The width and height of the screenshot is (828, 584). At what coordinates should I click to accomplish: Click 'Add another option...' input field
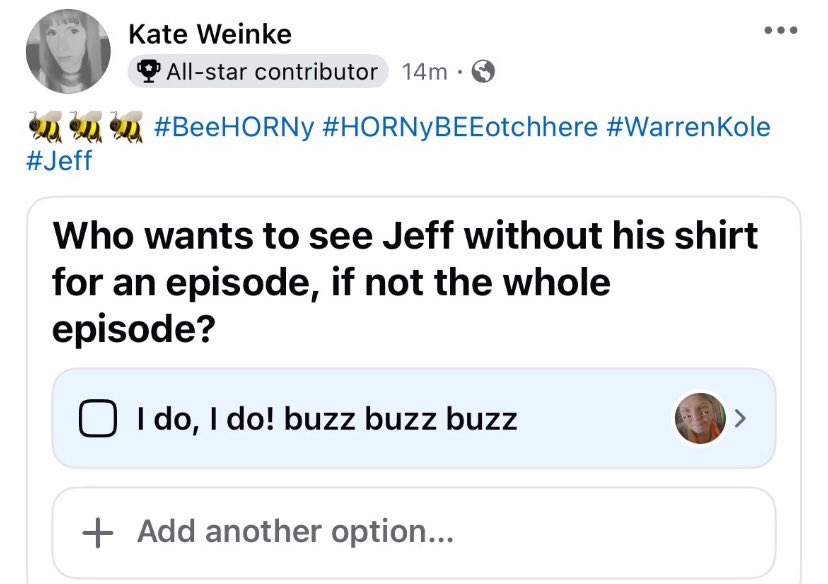(414, 532)
